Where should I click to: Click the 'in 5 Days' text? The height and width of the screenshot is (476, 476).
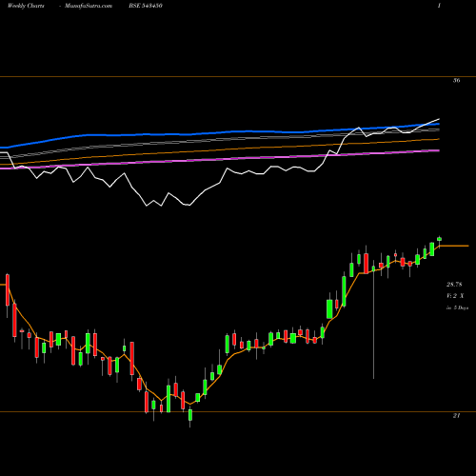point(457,307)
